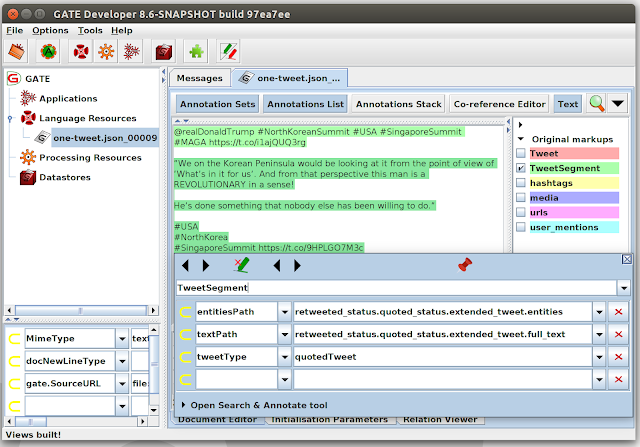
Task: Click the ANNIE application load icon
Action: point(48,51)
